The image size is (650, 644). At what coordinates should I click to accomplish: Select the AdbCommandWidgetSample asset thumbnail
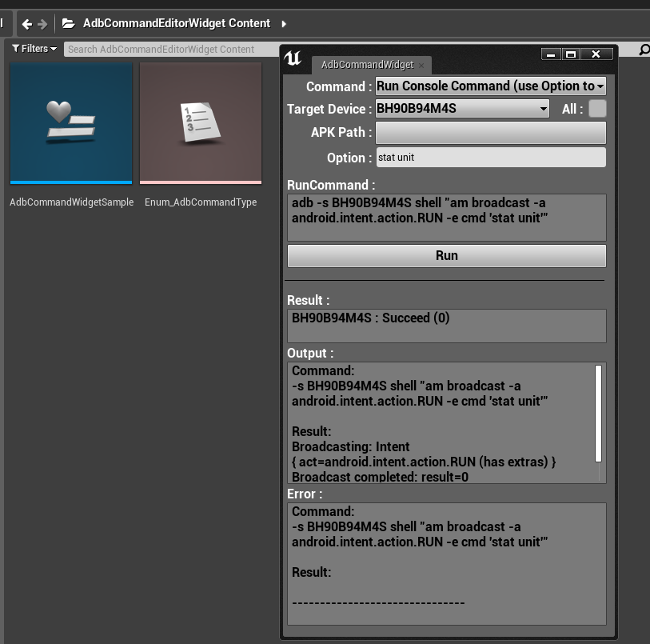tap(71, 123)
